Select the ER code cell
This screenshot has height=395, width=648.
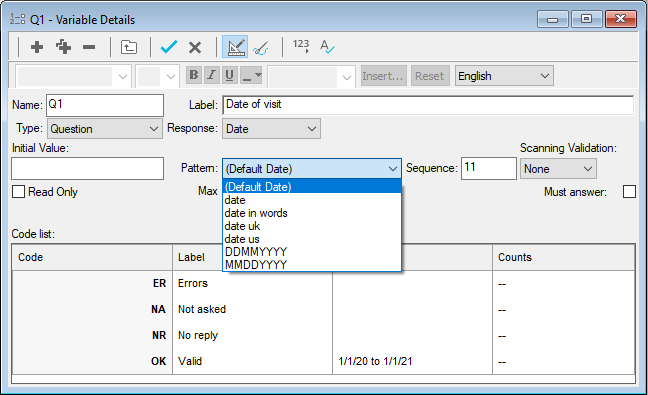point(93,283)
